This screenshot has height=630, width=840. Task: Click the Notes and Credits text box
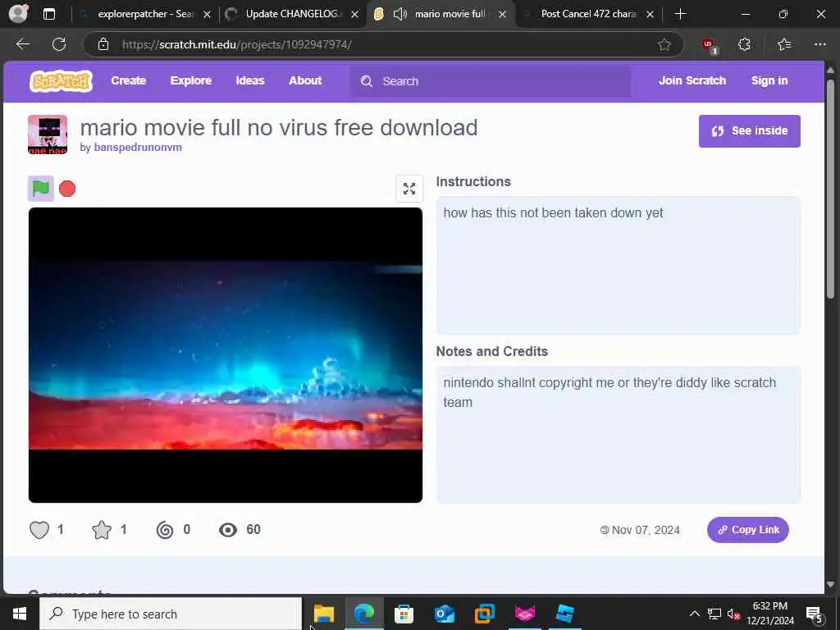[619, 435]
